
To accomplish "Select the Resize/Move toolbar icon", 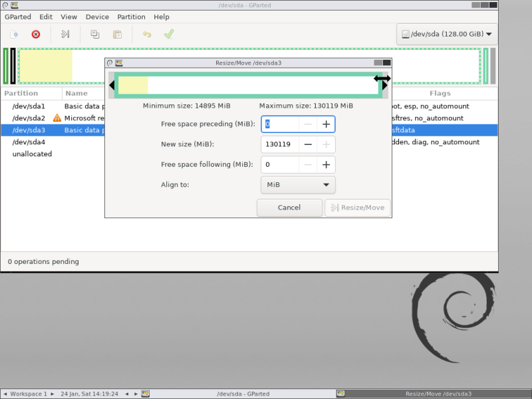I will click(65, 34).
